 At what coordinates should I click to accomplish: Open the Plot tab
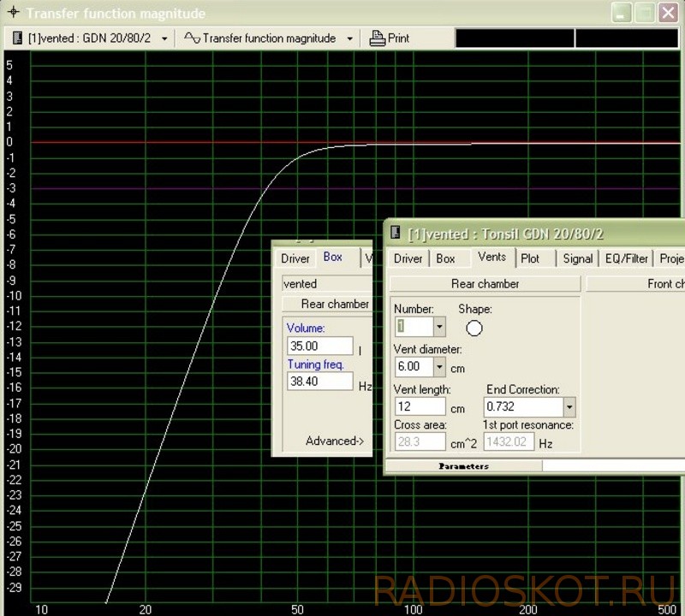point(530,258)
